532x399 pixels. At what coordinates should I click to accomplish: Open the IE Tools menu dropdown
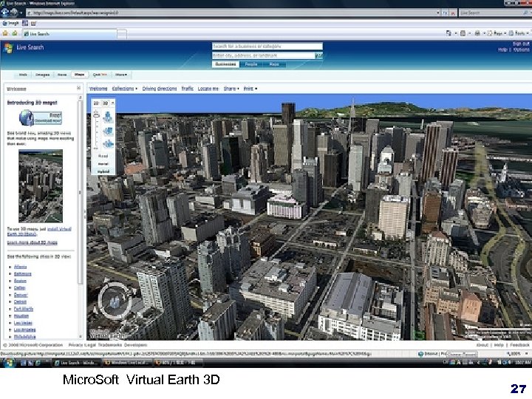[x=519, y=33]
